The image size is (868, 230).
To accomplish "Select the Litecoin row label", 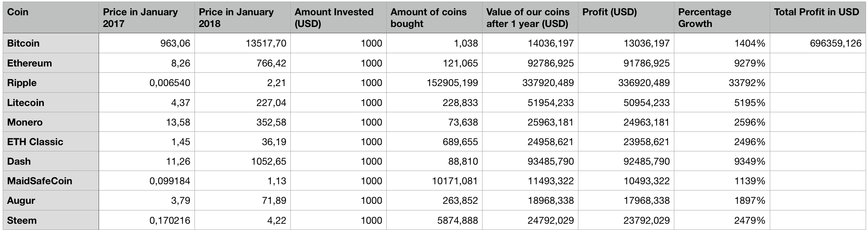I will click(25, 102).
